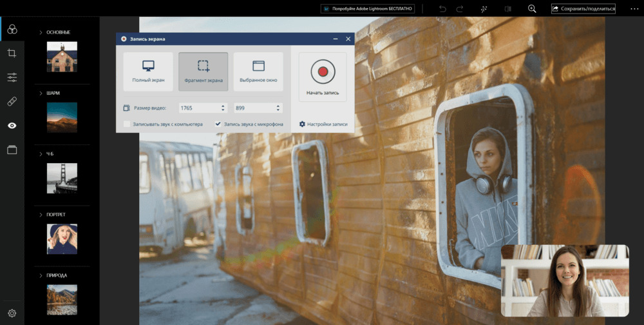Open the borders/frames tool in sidebar

12,150
